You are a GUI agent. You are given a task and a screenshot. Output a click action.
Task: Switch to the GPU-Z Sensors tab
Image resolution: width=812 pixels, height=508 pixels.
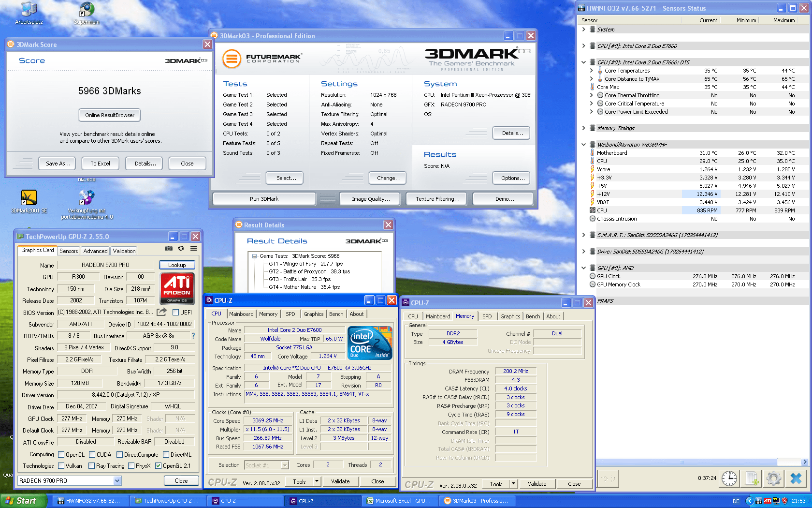(x=69, y=251)
